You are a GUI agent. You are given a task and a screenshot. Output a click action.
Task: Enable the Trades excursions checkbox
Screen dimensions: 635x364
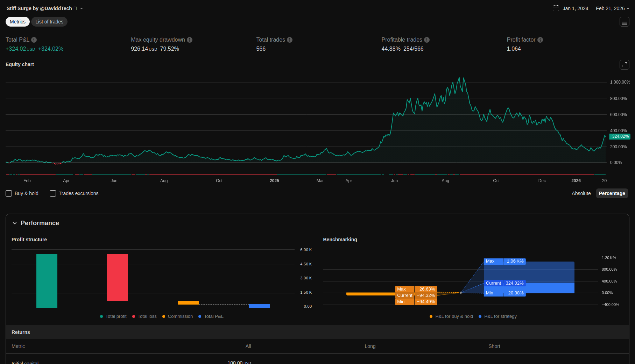coord(53,193)
